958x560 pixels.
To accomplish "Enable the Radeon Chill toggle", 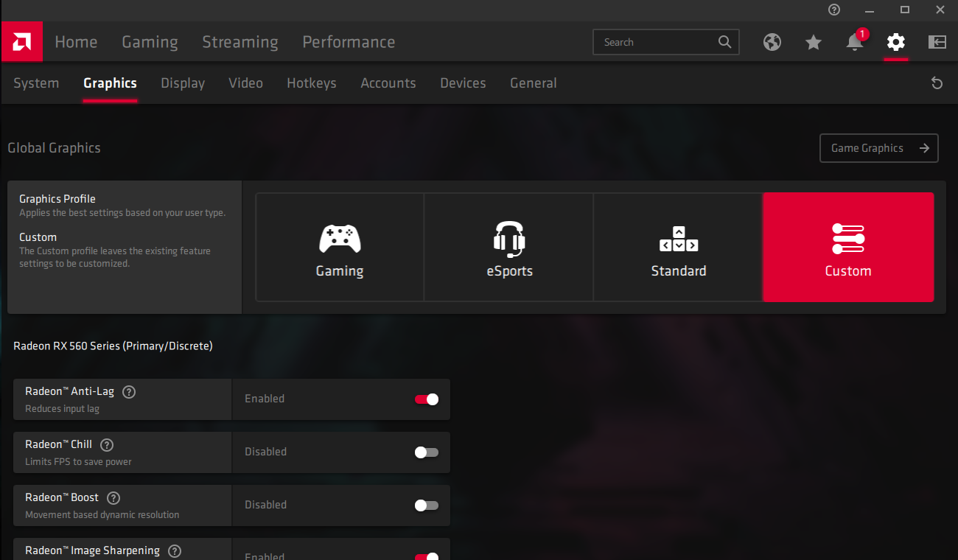I will [427, 452].
